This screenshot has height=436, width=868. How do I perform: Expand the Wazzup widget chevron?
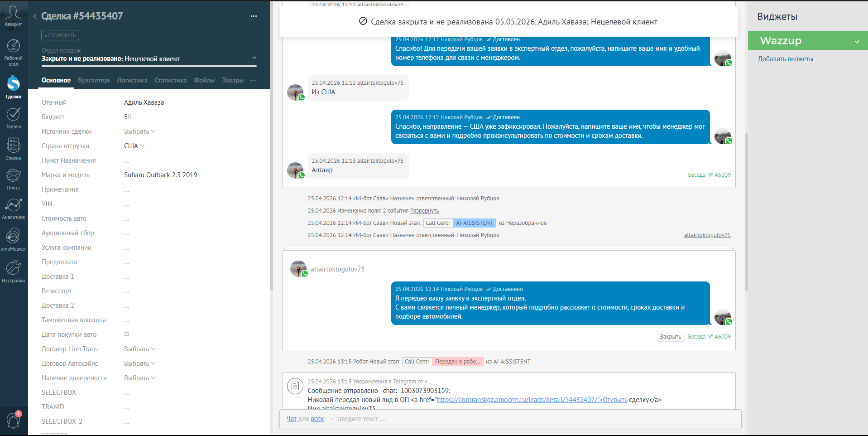coord(857,41)
